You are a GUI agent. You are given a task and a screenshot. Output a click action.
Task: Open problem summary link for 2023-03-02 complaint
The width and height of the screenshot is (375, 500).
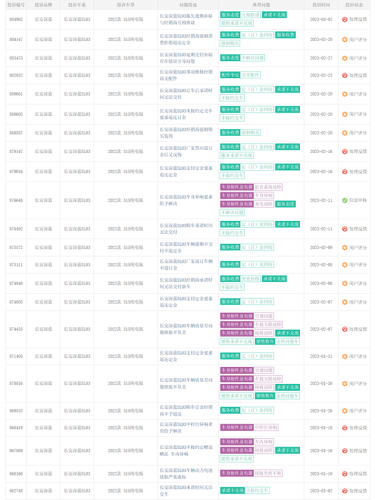pyautogui.click(x=186, y=19)
